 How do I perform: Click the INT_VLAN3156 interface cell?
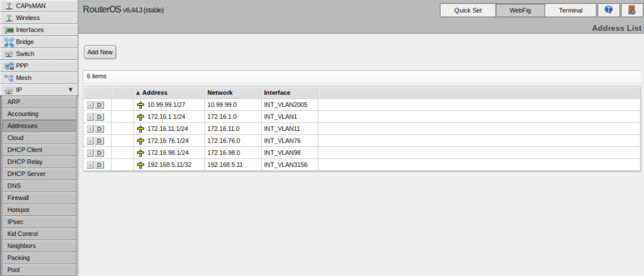pyautogui.click(x=289, y=164)
